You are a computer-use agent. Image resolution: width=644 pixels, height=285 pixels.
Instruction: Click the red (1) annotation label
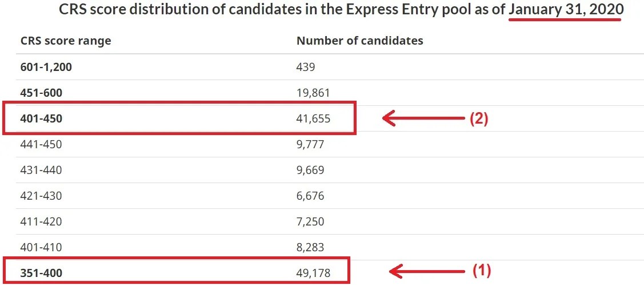click(x=481, y=270)
